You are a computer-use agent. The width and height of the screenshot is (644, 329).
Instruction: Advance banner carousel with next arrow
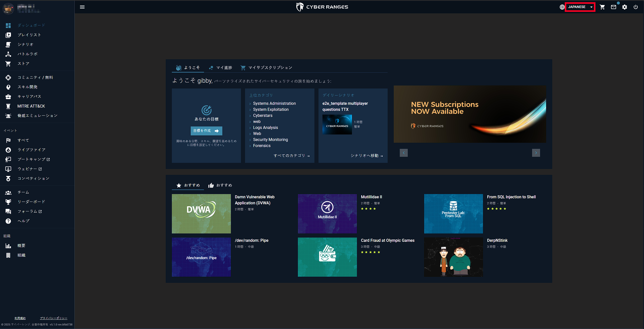point(536,153)
